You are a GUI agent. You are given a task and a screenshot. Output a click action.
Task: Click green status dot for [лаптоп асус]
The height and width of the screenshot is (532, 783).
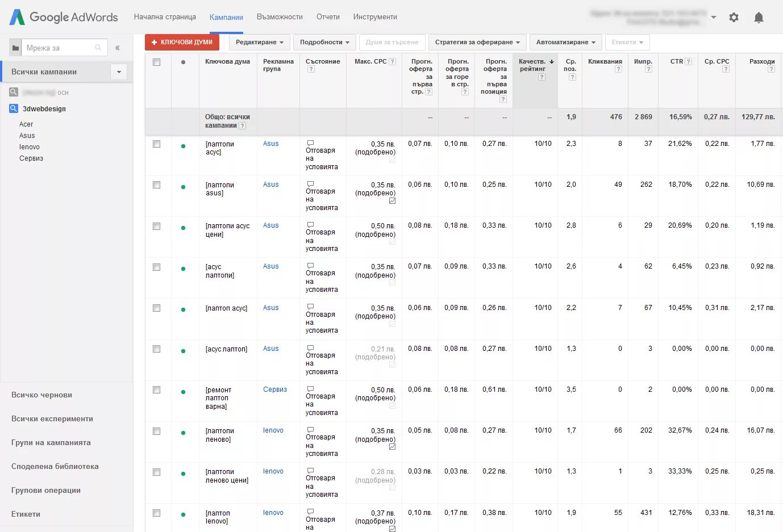point(183,310)
